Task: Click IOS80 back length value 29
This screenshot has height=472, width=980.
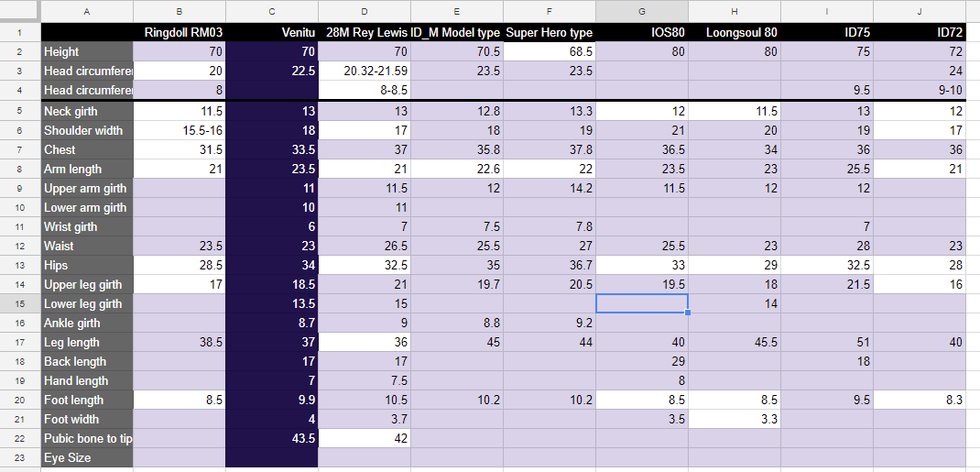Action: click(x=642, y=362)
